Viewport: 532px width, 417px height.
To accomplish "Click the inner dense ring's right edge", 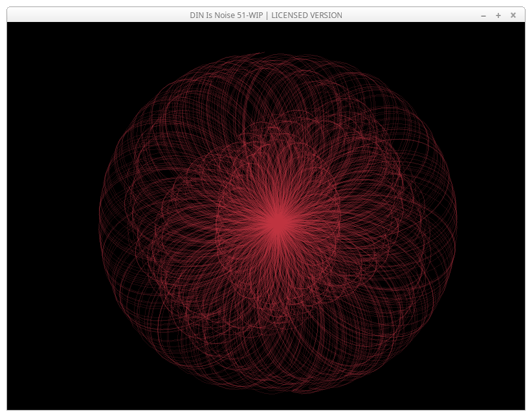I will click(340, 221).
